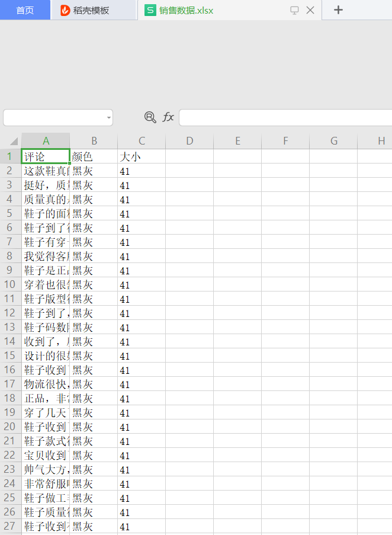Open Insert Function fx button
This screenshot has width=392, height=535.
tap(168, 117)
